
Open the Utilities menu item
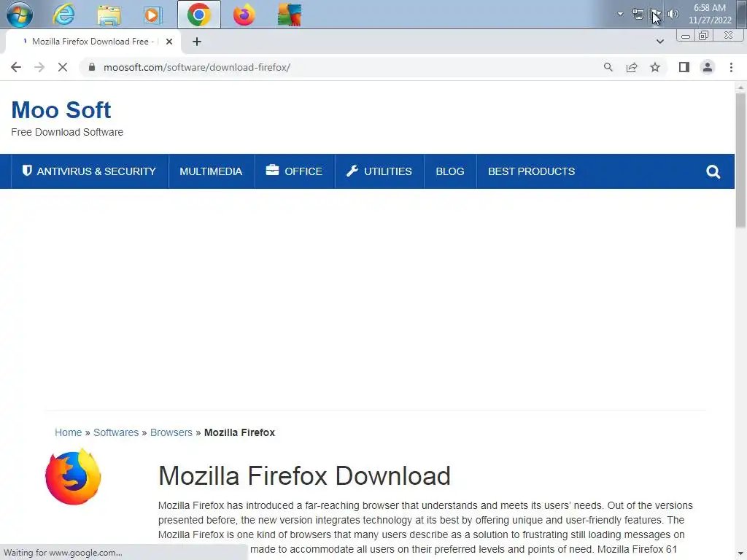click(379, 171)
